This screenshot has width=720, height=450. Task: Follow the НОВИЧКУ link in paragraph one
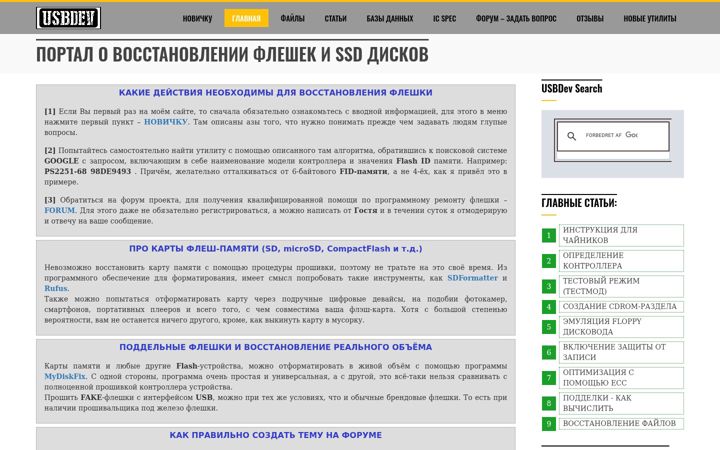pyautogui.click(x=166, y=122)
